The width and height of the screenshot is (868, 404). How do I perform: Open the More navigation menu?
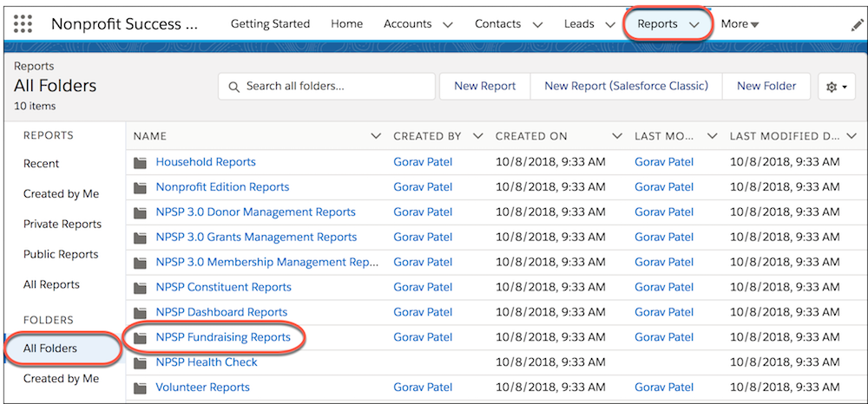pyautogui.click(x=740, y=24)
